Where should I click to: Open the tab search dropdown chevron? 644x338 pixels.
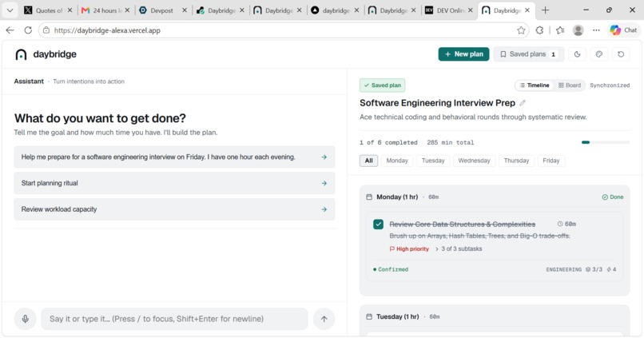(10, 10)
